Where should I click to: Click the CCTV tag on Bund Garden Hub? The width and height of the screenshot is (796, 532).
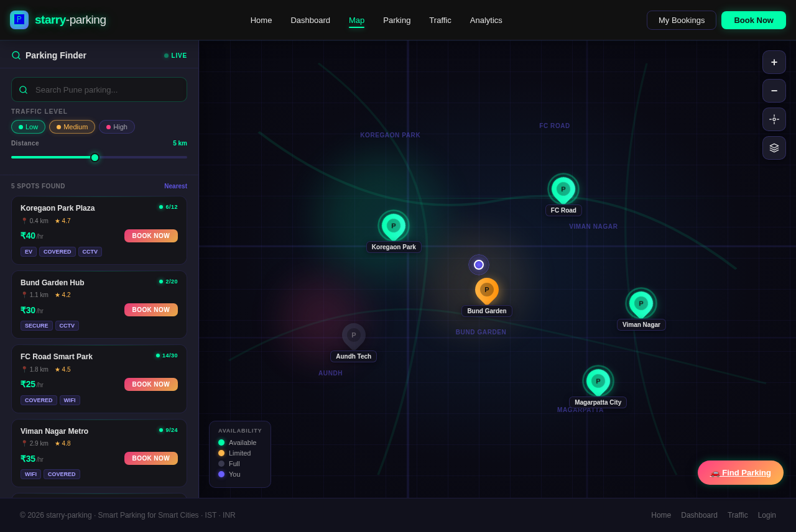click(67, 326)
